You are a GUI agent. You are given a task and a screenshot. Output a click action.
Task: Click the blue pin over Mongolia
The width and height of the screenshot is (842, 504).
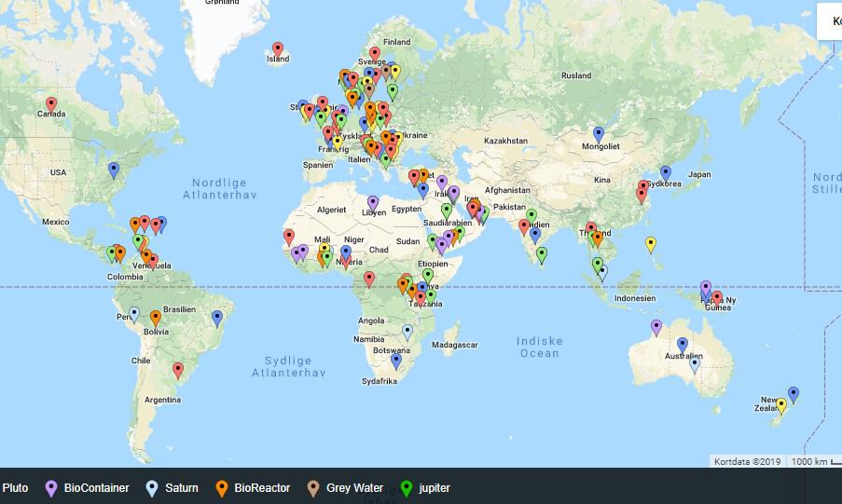[x=599, y=135]
